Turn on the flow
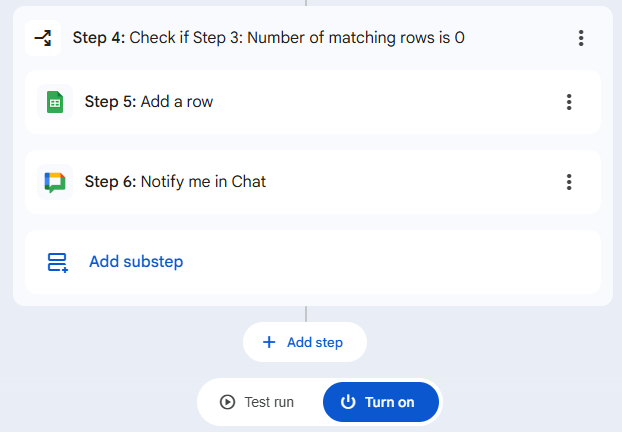The height and width of the screenshot is (432, 622). (x=380, y=402)
